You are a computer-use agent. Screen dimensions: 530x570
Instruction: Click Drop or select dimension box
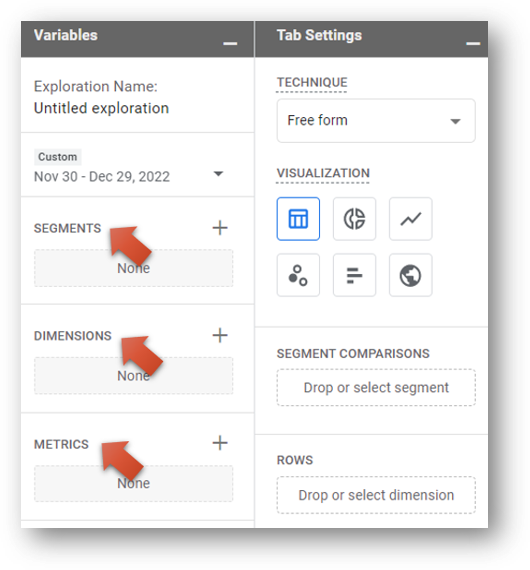coord(376,495)
